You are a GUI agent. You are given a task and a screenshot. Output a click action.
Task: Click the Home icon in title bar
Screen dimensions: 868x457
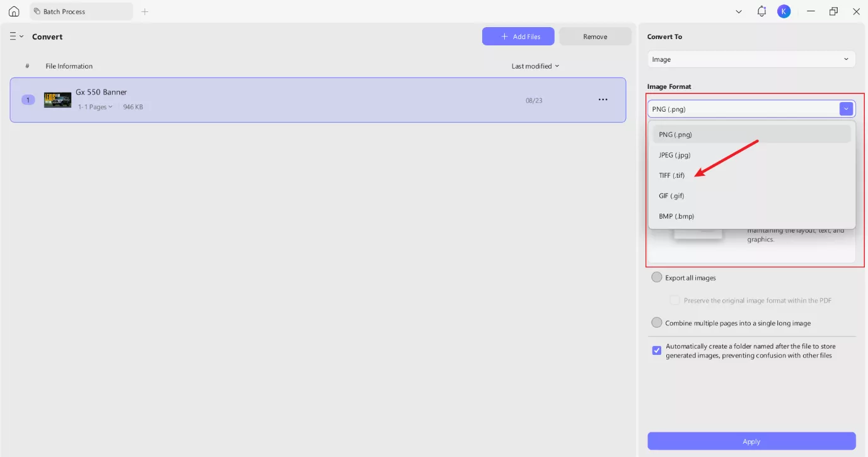(x=14, y=11)
